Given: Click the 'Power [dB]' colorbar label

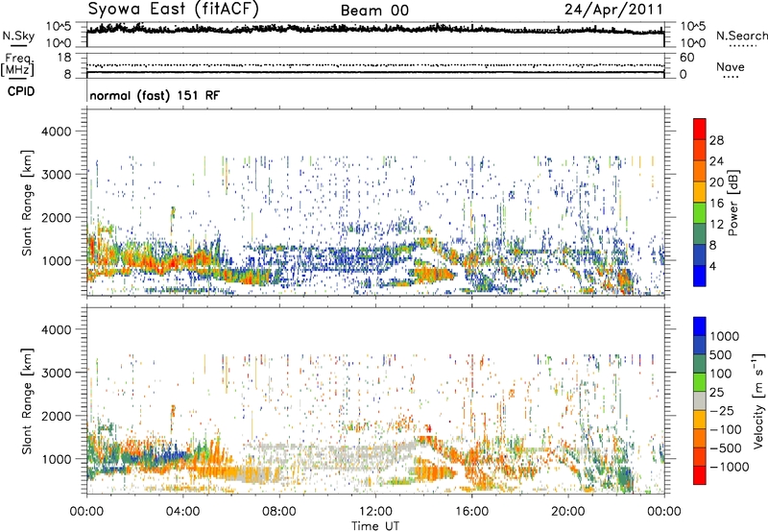Looking at the screenshot, I should point(733,203).
